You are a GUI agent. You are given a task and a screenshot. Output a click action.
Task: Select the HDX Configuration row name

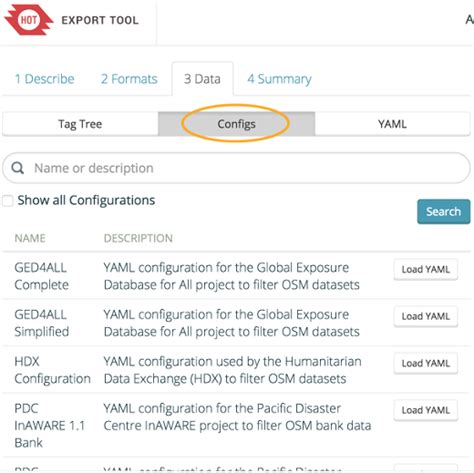click(x=52, y=370)
